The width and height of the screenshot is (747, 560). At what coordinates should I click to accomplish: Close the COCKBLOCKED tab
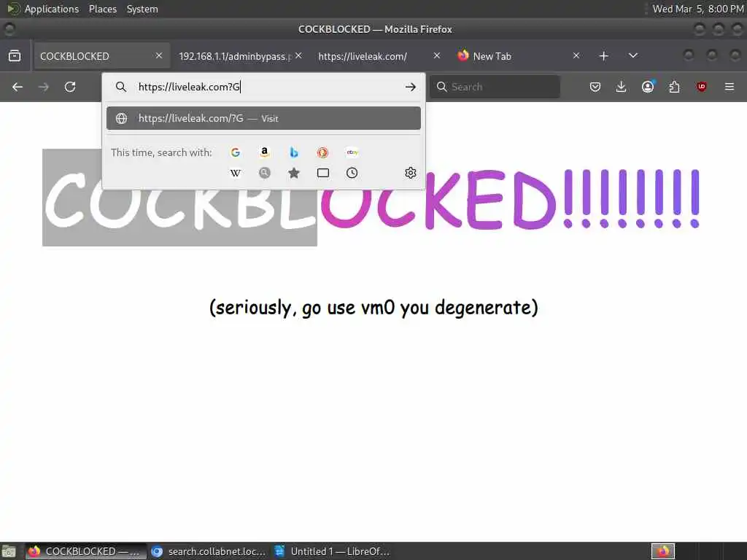pos(159,55)
